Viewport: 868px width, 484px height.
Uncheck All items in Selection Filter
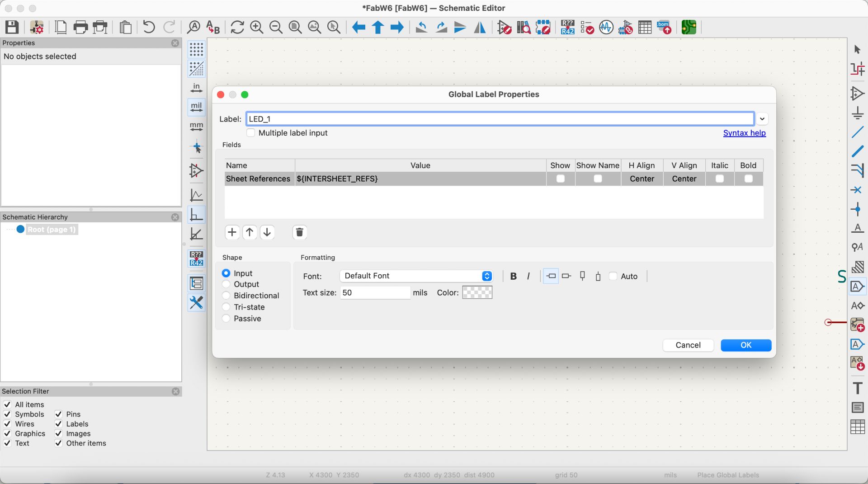[x=7, y=404]
